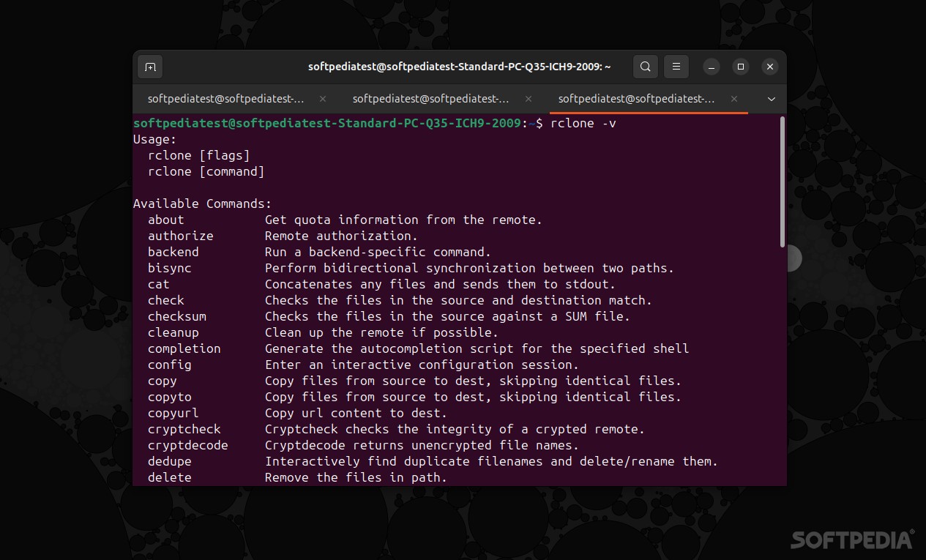
Task: Close the terminal window
Action: (770, 67)
